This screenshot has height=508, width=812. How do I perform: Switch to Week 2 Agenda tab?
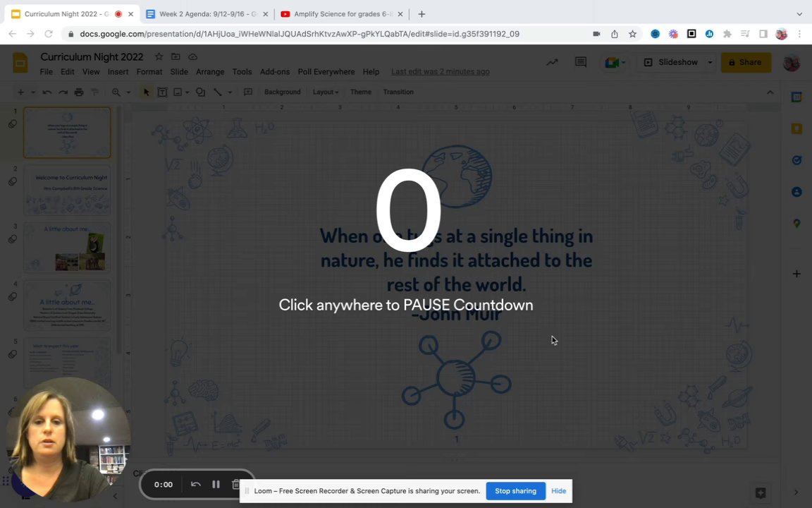[x=208, y=14]
